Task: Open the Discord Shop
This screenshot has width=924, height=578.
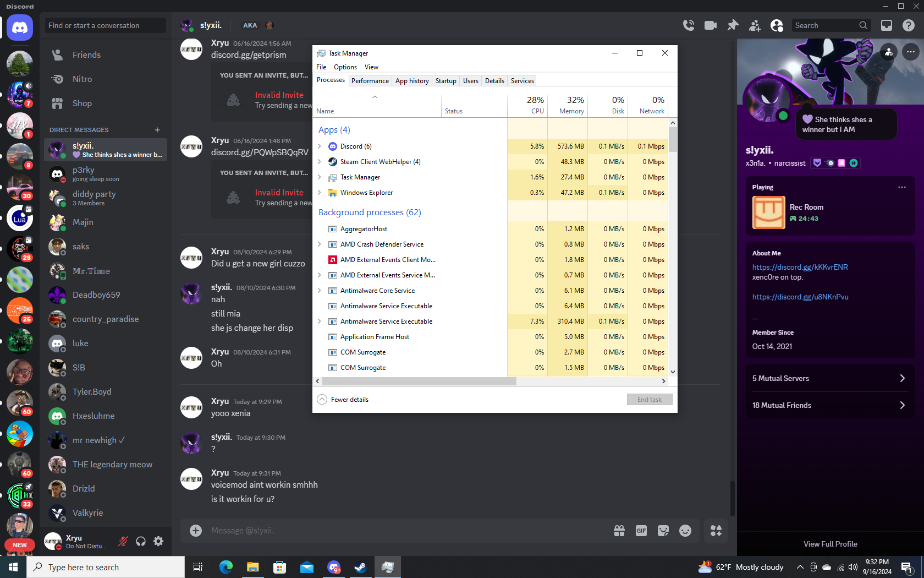Action: click(x=106, y=103)
